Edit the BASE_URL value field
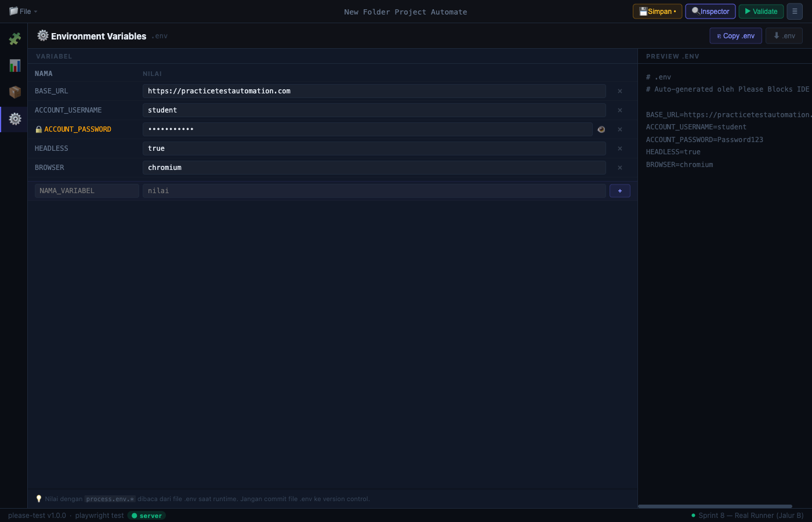This screenshot has height=522, width=812. [x=374, y=91]
